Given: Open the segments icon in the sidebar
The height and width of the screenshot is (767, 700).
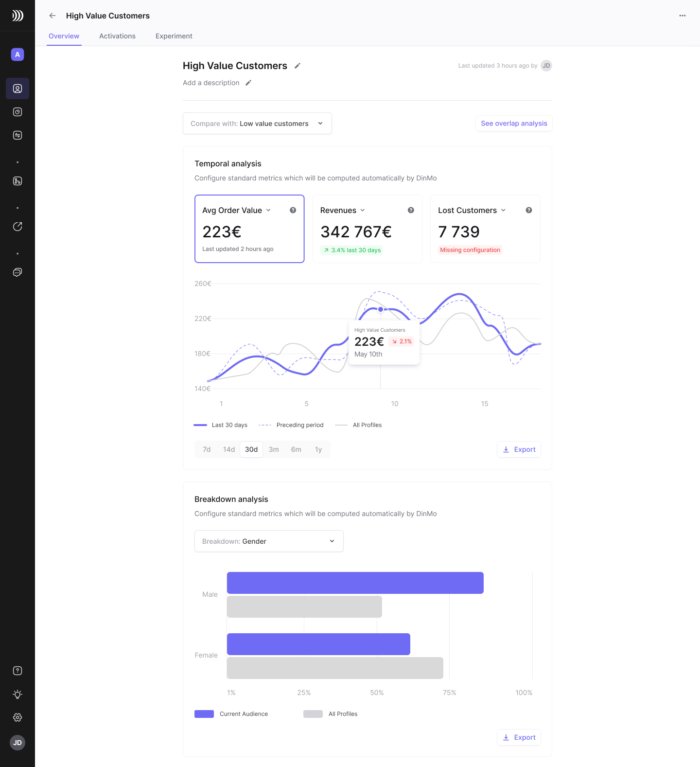Looking at the screenshot, I should click(17, 89).
